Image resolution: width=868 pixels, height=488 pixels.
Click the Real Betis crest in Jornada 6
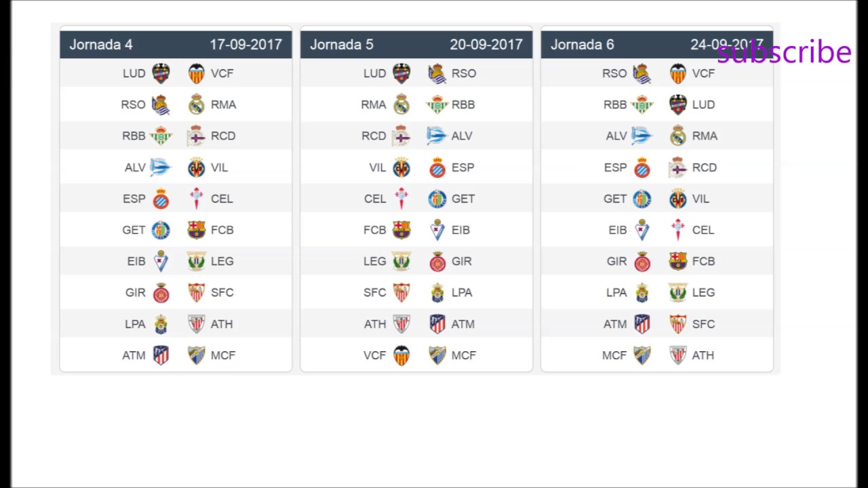[642, 104]
